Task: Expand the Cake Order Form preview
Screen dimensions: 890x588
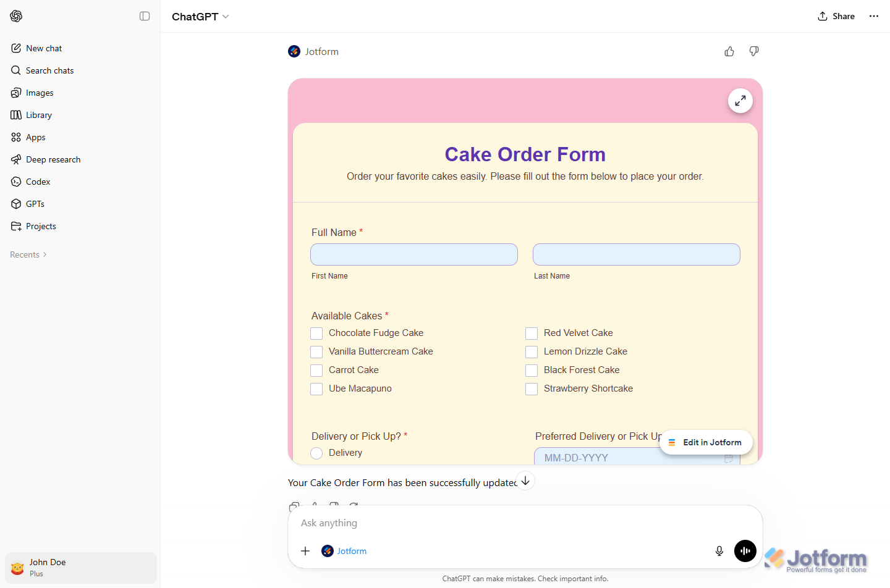Action: click(740, 100)
